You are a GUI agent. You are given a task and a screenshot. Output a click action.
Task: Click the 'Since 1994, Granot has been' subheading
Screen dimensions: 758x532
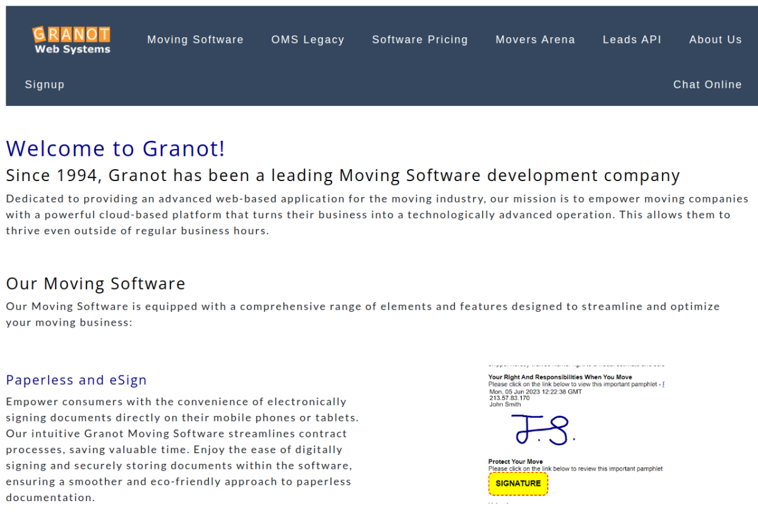(343, 175)
